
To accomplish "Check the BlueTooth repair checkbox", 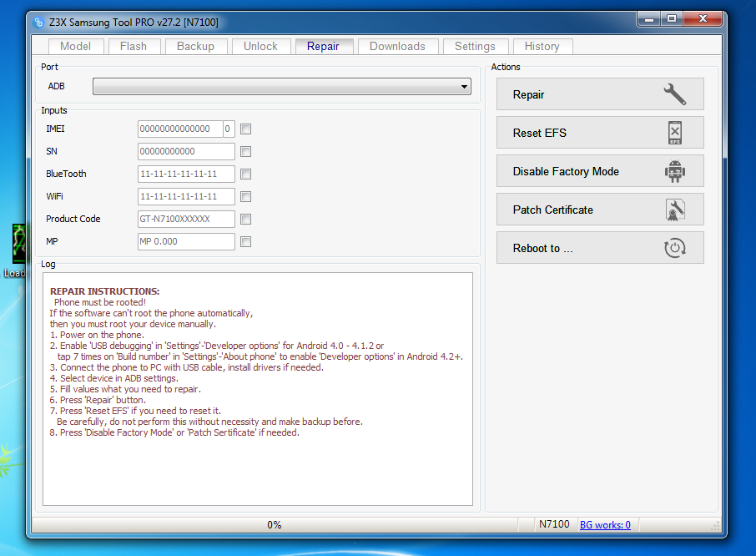I will 246,174.
